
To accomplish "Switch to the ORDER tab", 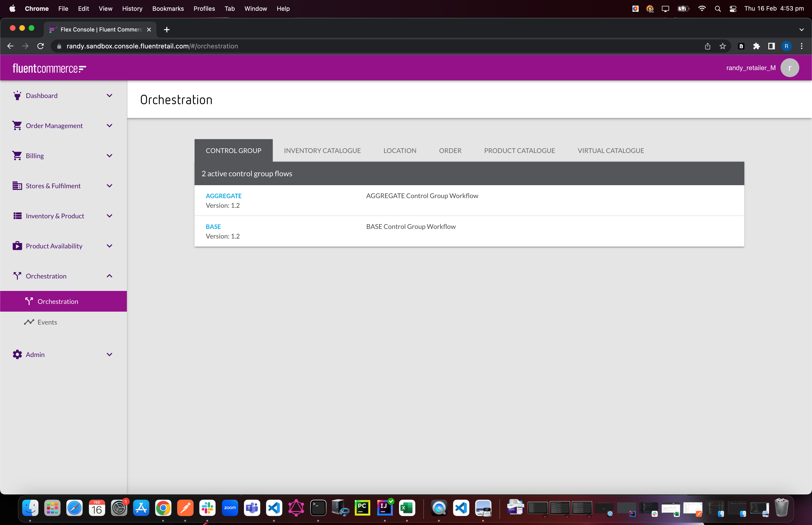I will point(450,150).
